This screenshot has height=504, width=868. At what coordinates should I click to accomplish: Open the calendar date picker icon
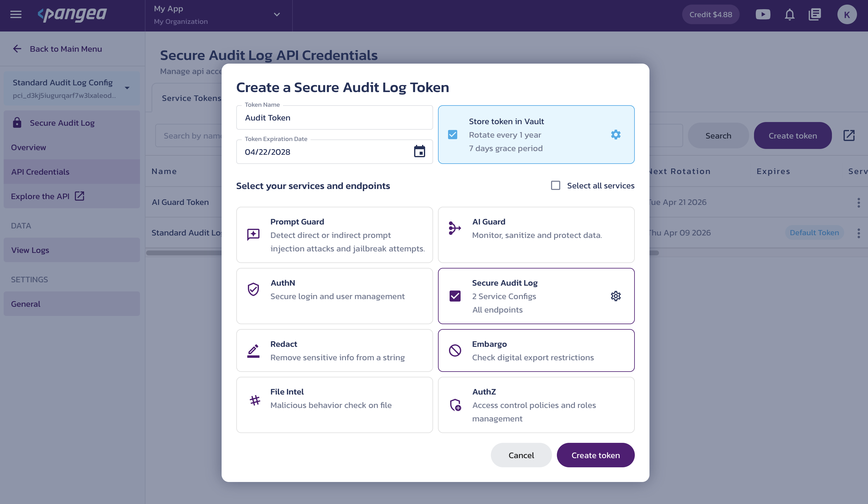pos(419,151)
